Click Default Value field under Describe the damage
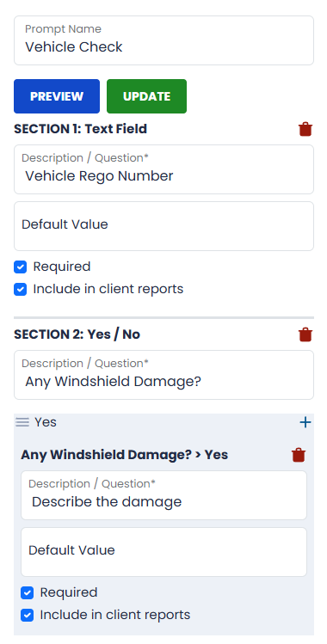 [x=163, y=552]
